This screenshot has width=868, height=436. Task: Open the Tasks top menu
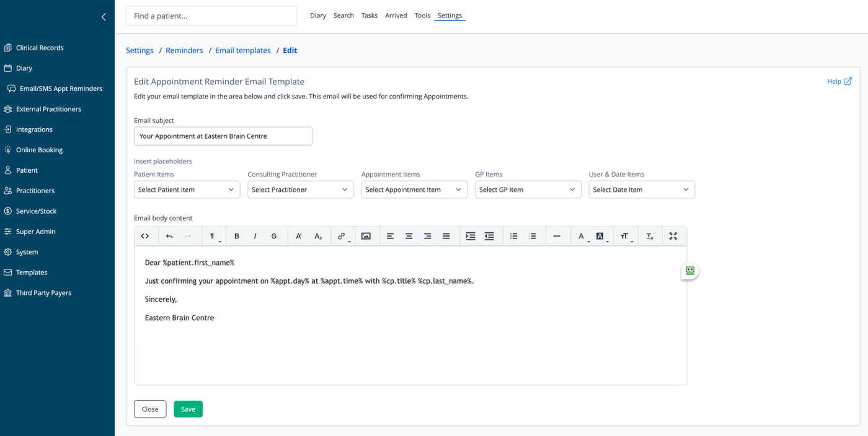[x=370, y=15]
